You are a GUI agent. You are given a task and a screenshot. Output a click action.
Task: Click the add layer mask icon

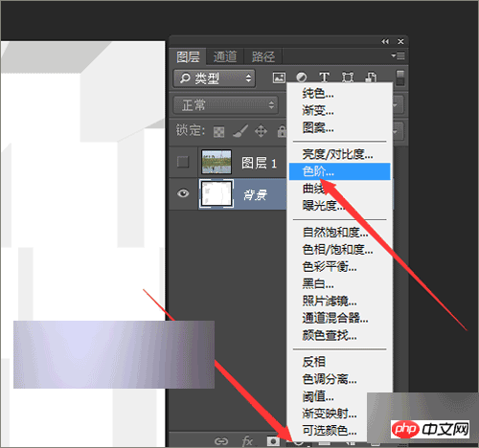pos(273,441)
